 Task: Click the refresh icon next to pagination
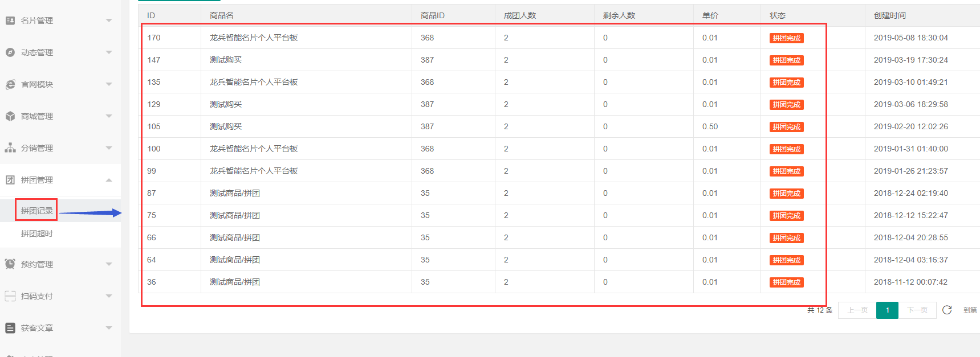pyautogui.click(x=947, y=310)
